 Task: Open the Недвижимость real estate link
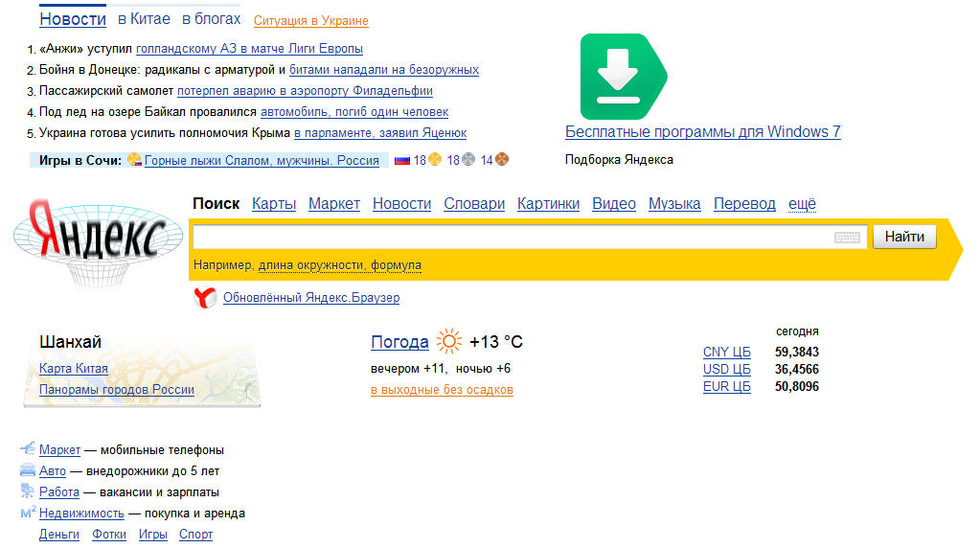[81, 513]
